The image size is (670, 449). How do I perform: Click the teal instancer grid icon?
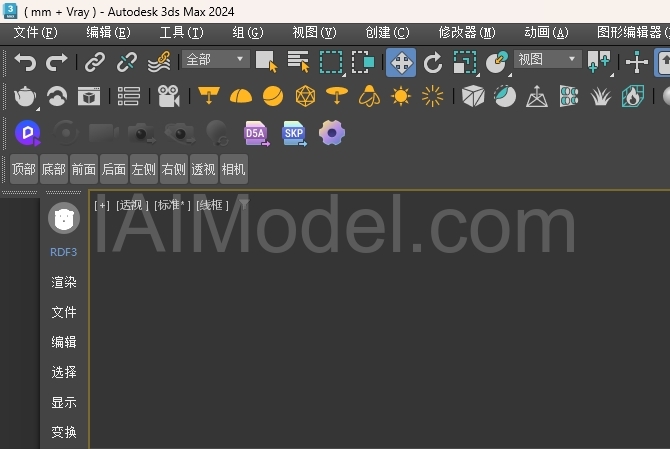[569, 96]
